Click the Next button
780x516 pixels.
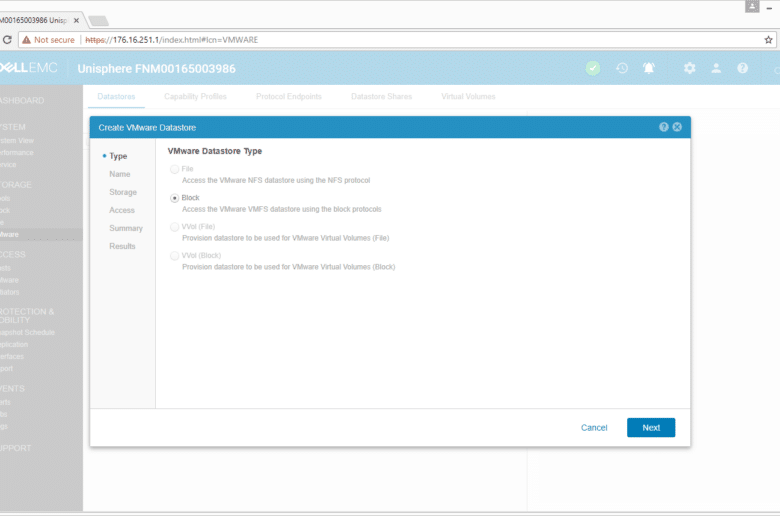651,427
